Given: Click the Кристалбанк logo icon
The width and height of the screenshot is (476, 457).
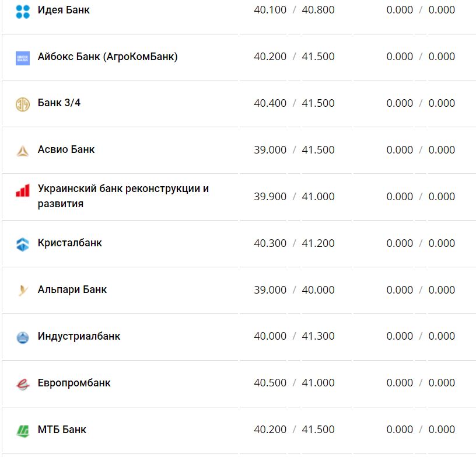Looking at the screenshot, I should (22, 244).
